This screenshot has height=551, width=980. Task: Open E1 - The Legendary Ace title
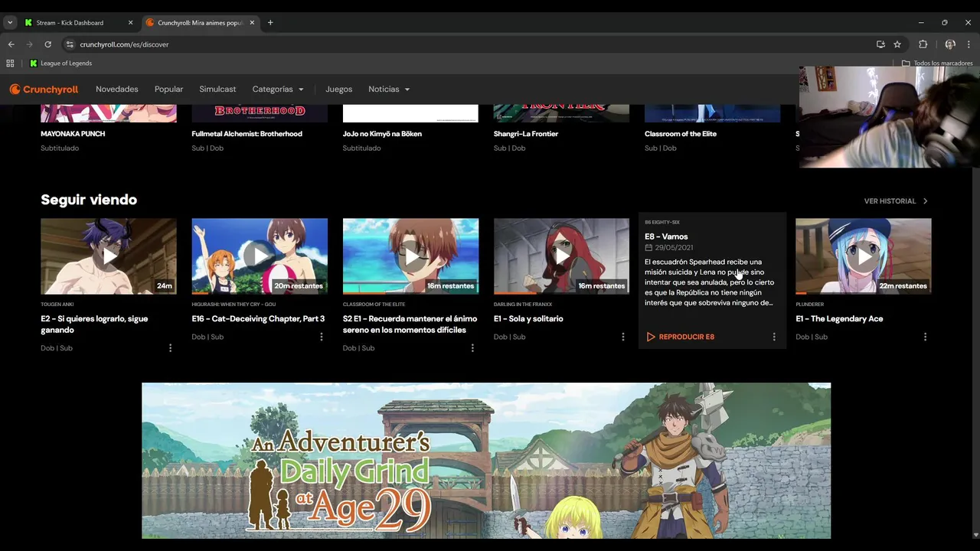pos(839,318)
